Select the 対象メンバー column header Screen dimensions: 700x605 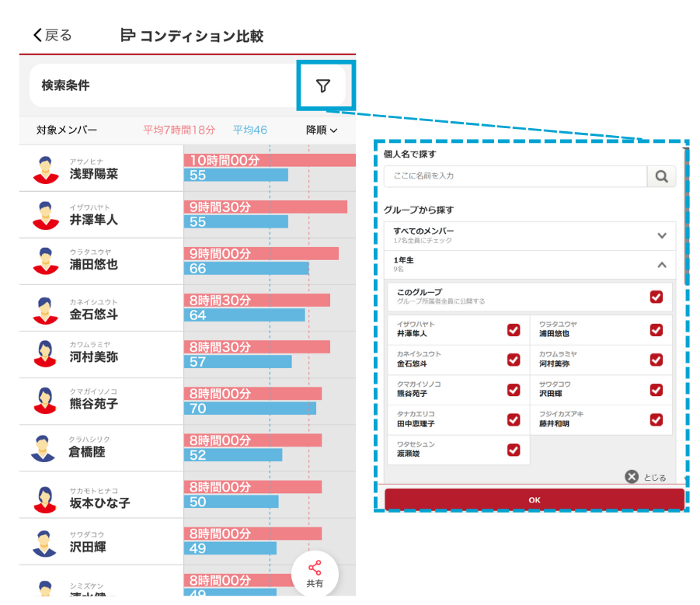(67, 130)
